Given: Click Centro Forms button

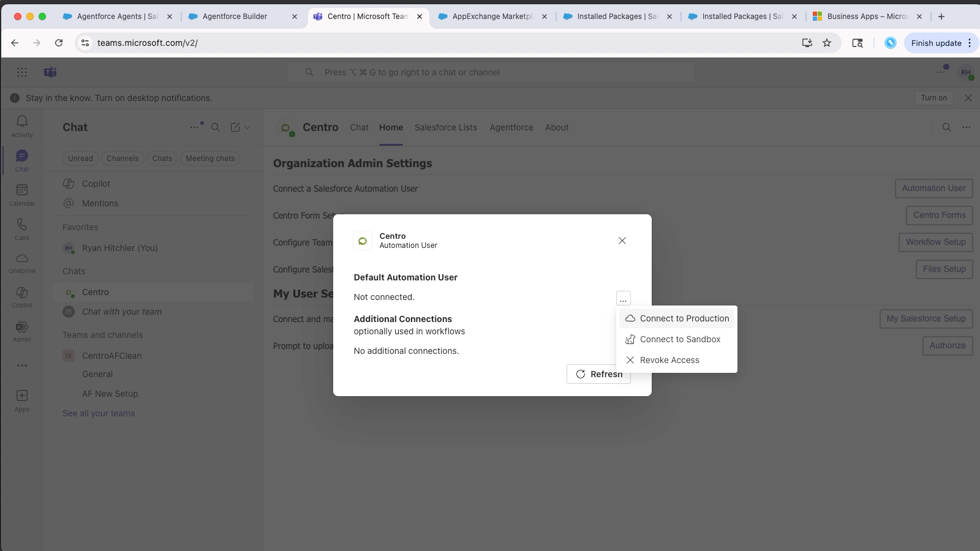Looking at the screenshot, I should [939, 216].
